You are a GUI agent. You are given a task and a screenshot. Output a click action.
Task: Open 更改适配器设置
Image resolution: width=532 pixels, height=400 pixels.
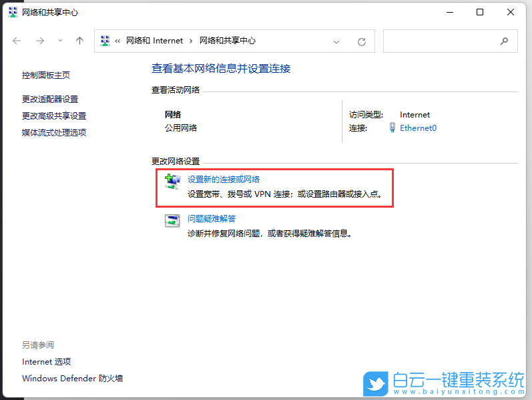pyautogui.click(x=50, y=99)
